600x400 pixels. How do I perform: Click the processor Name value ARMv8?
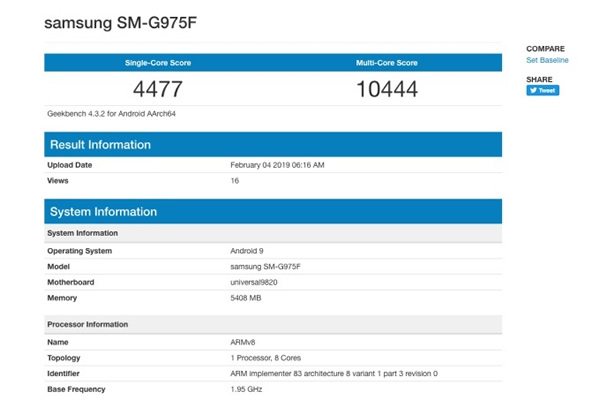pyautogui.click(x=245, y=342)
